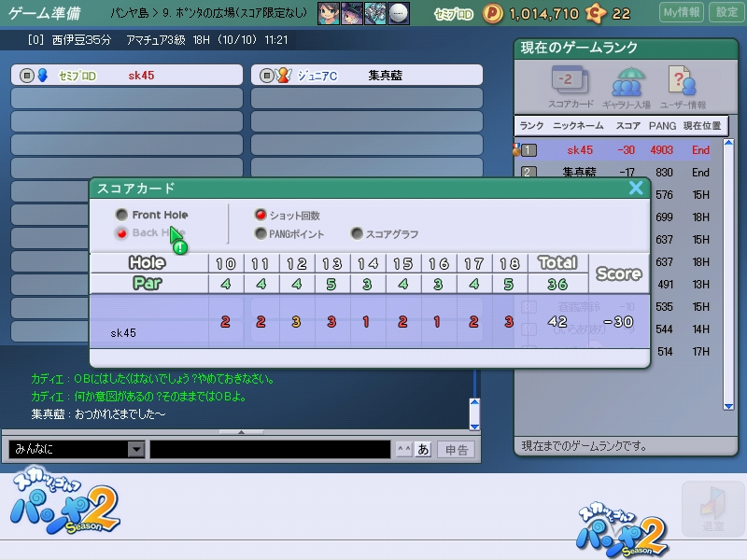
Task: Click the 現在位置 column header
Action: pos(702,126)
